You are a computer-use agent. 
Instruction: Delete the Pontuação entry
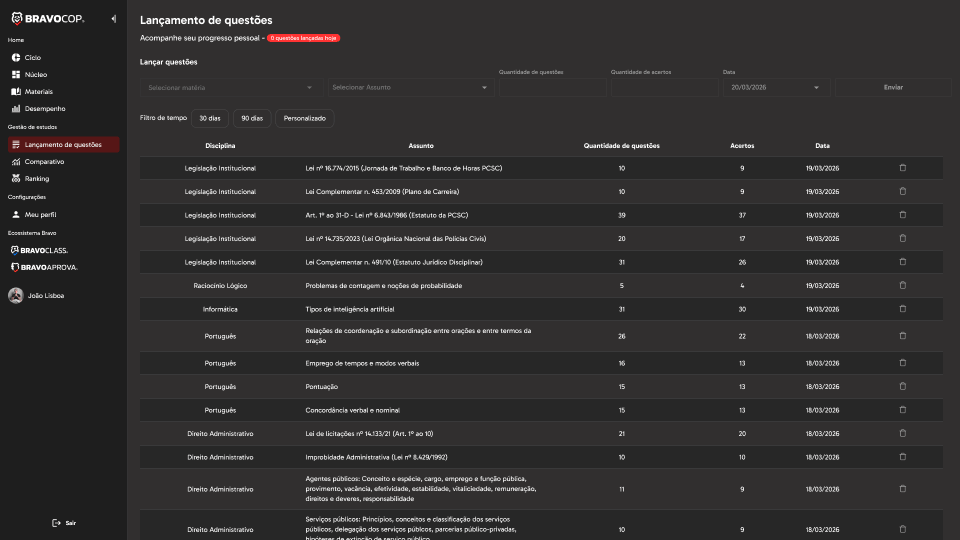[x=902, y=386]
